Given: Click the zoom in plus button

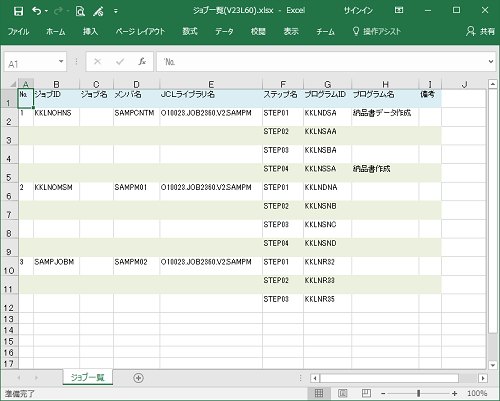Looking at the screenshot, I should (454, 394).
